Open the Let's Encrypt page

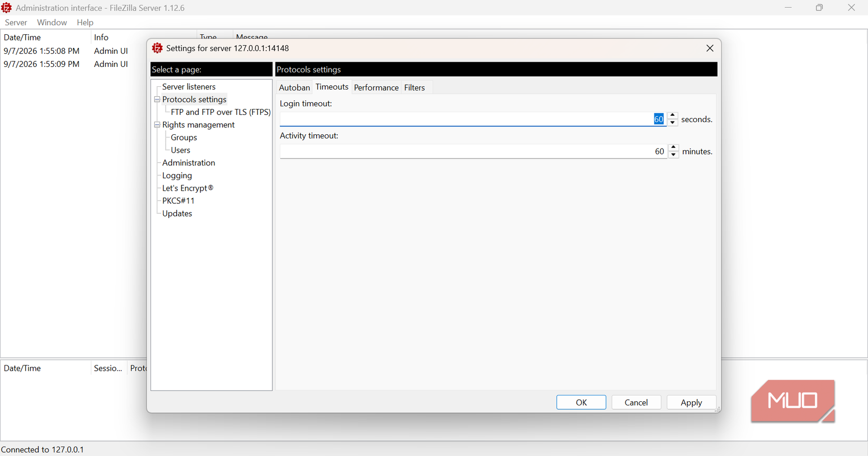point(188,188)
